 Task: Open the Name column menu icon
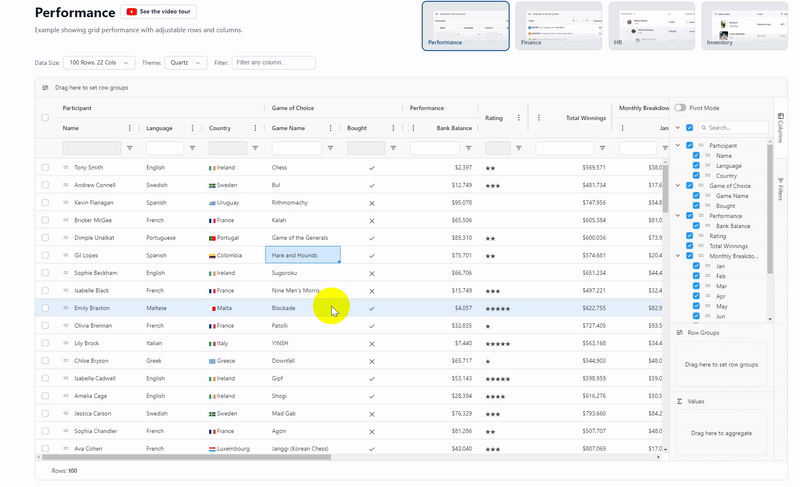point(130,128)
